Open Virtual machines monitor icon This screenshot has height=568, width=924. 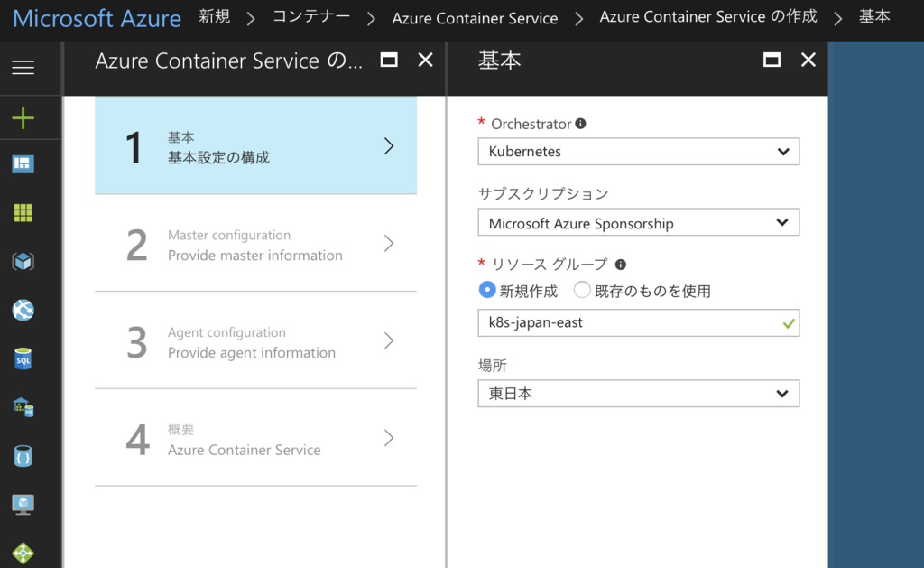(x=23, y=504)
